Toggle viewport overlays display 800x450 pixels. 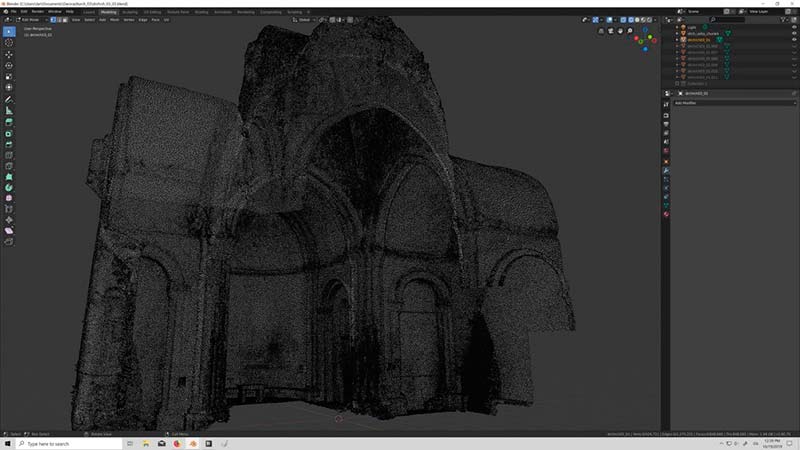[x=609, y=20]
